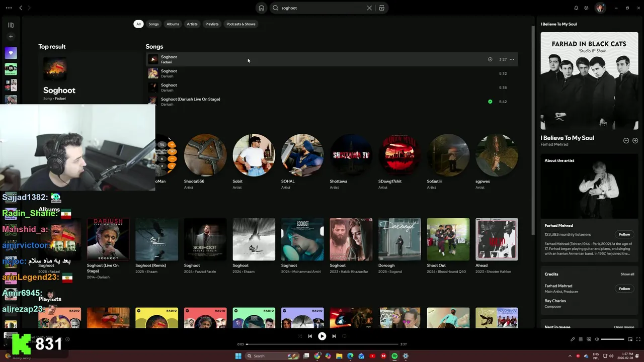Open the Spotify three-dots app menu

click(9, 8)
